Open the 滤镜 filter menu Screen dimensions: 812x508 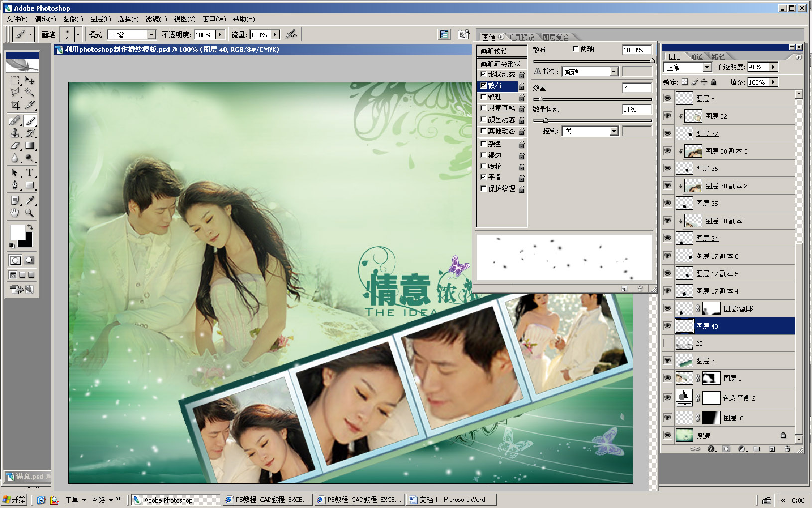(x=156, y=19)
